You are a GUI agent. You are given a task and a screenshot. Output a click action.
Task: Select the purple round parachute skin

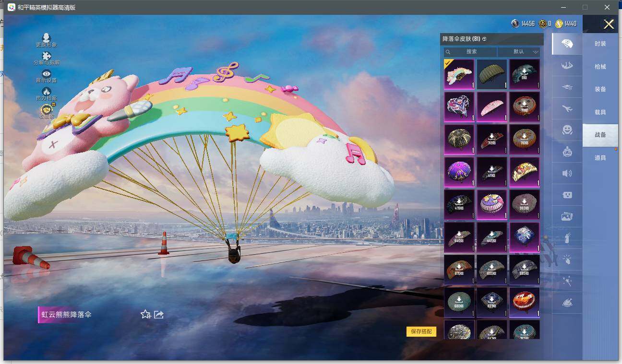[x=459, y=172]
